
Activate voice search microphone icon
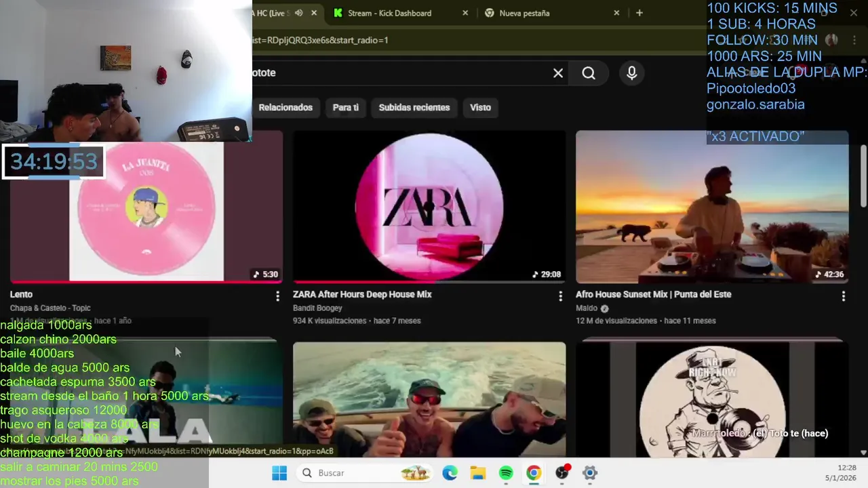pos(632,73)
